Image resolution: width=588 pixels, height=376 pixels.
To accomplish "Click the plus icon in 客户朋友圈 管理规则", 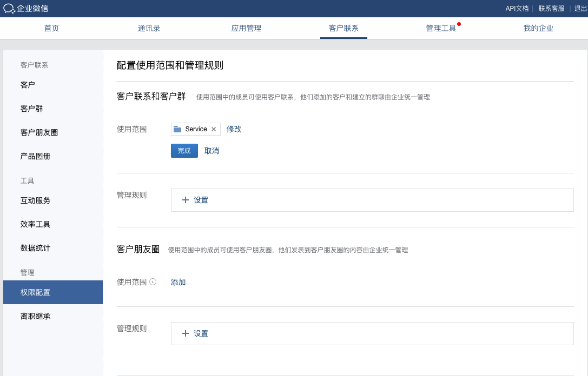I will coord(186,333).
